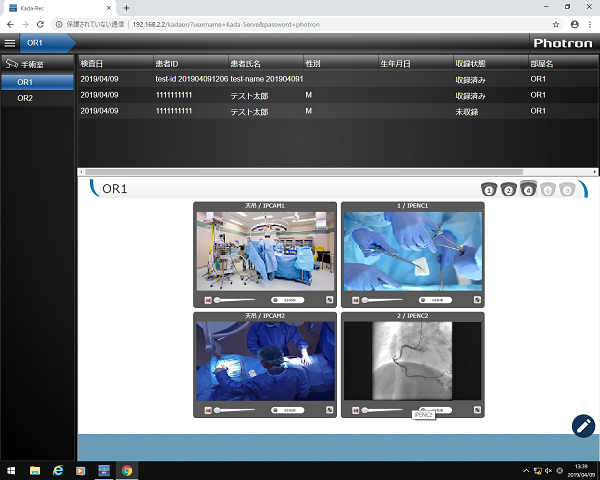Click the blue pencil edit button
Screen dimensions: 600x480
pyautogui.click(x=583, y=425)
